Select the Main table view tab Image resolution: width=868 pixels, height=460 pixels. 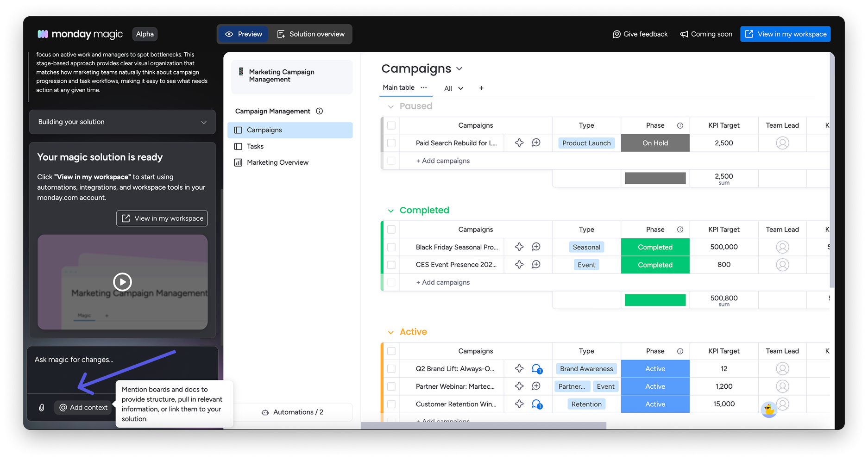pos(398,87)
